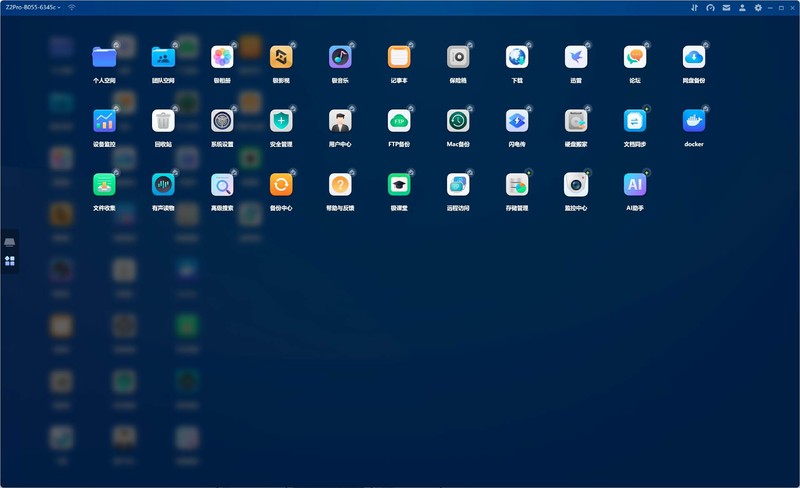Viewport: 800px width, 488px height.
Task: Open the transfer tasks up/down arrows icon
Action: tap(694, 8)
